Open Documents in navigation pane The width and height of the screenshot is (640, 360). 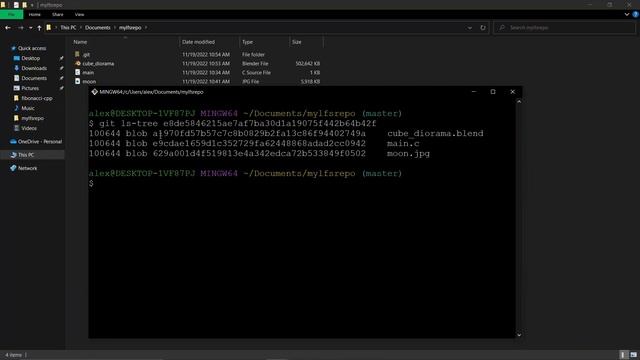point(34,78)
